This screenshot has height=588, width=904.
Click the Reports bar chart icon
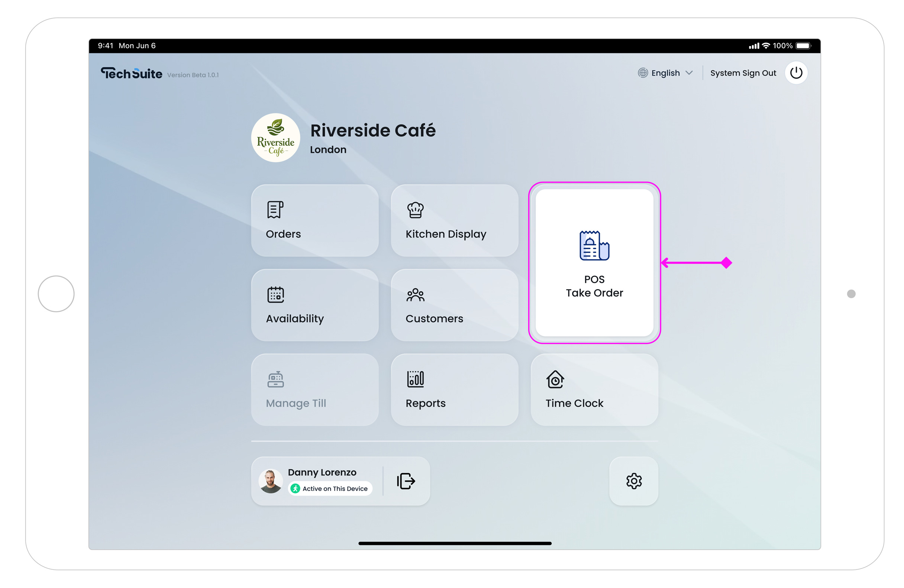[x=415, y=379]
